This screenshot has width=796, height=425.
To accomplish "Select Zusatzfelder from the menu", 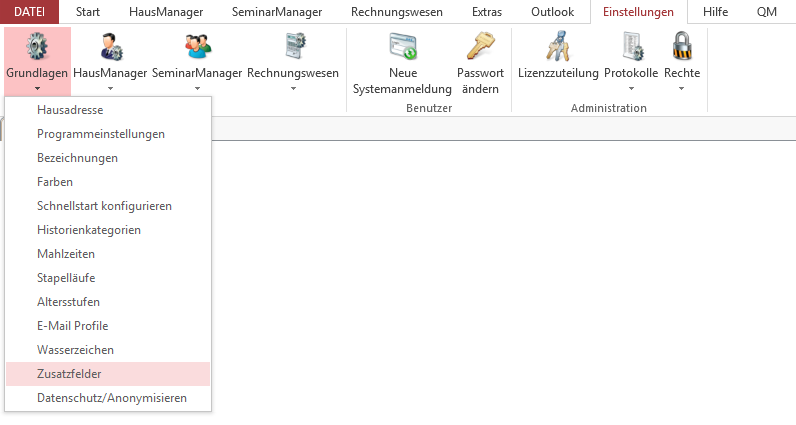I will pyautogui.click(x=69, y=374).
